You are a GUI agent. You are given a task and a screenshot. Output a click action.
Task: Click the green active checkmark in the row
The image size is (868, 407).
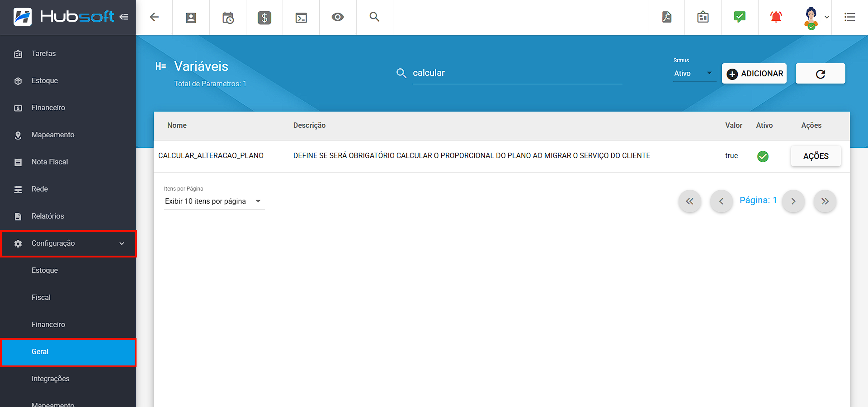(763, 156)
